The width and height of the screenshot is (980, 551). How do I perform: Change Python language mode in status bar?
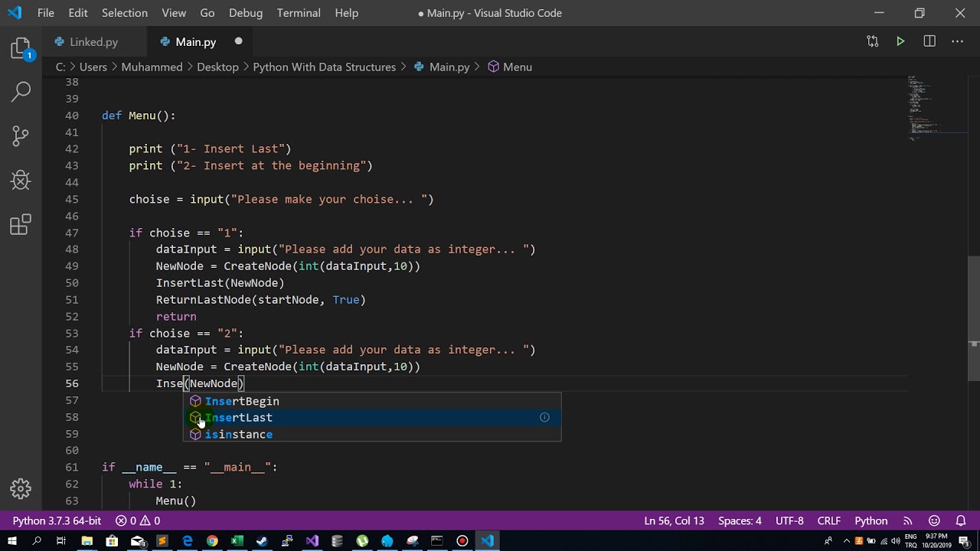click(871, 520)
